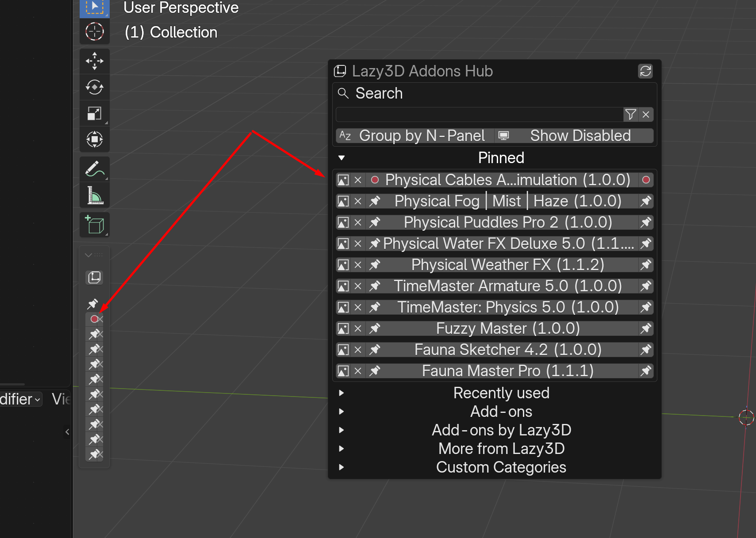Click the Lazy3D Addons Hub title icon
Image resolution: width=756 pixels, height=538 pixels.
(x=340, y=71)
